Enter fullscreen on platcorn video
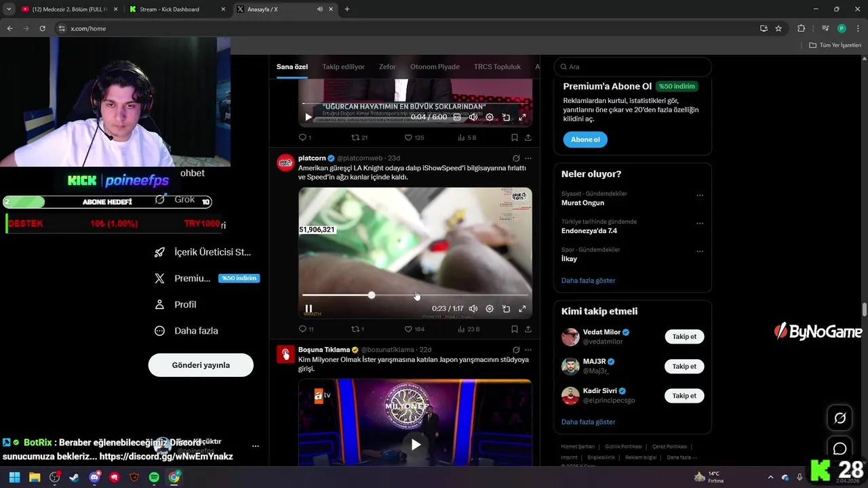868x488 pixels. (x=522, y=308)
